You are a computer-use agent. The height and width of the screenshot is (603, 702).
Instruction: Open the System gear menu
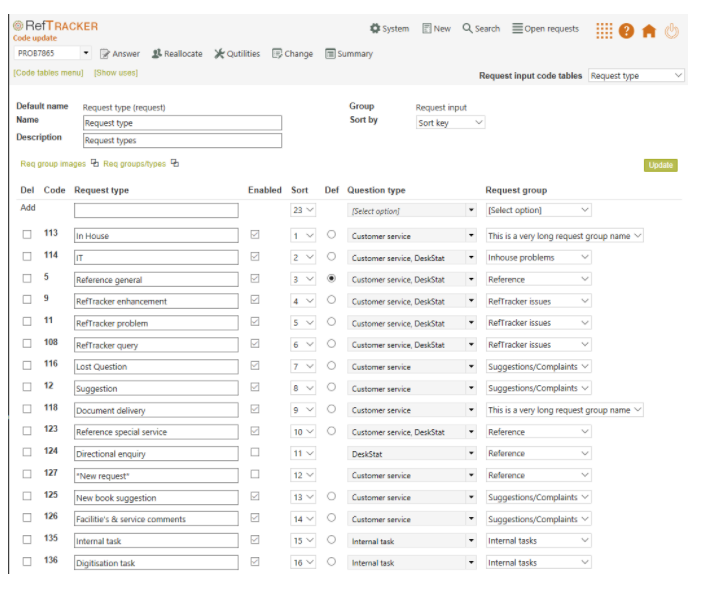point(375,29)
